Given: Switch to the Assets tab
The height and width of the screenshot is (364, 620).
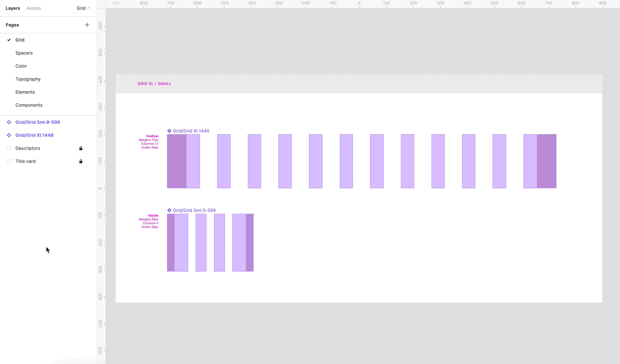Looking at the screenshot, I should pos(33,8).
